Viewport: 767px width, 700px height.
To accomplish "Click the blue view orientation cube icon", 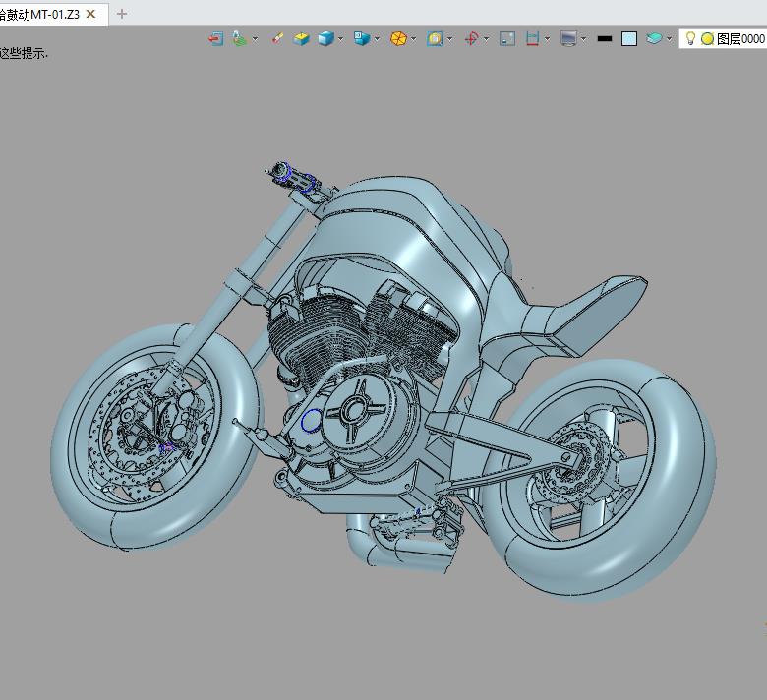I will [361, 39].
